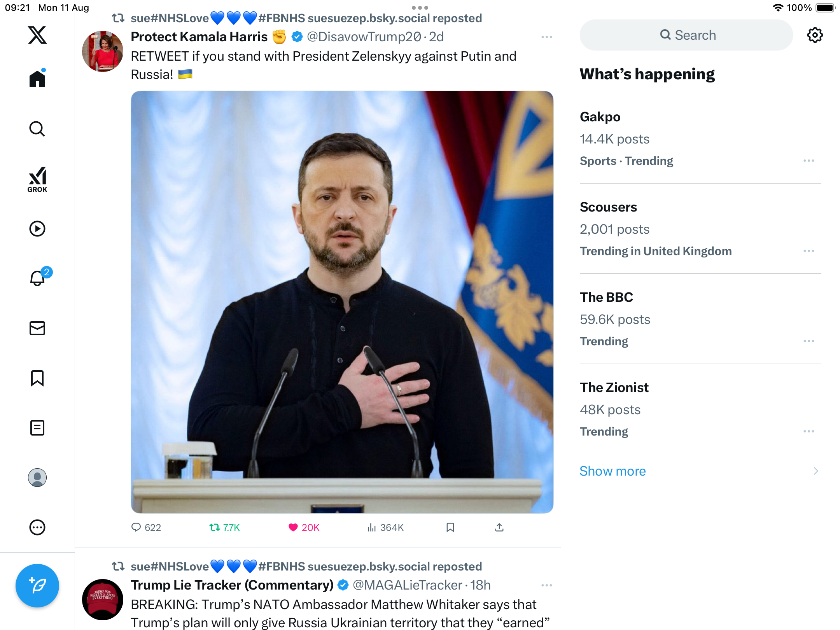Open the notifications bell
This screenshot has height=630, width=840.
coord(37,278)
